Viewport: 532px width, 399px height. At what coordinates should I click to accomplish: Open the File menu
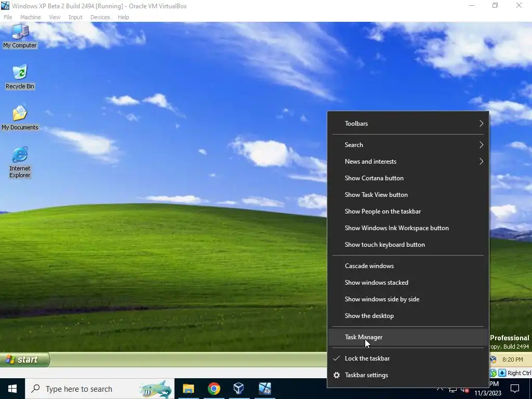(x=8, y=17)
